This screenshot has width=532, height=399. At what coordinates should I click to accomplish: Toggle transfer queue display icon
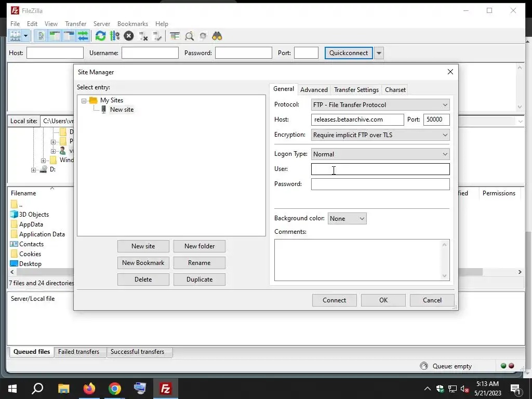pyautogui.click(x=83, y=36)
